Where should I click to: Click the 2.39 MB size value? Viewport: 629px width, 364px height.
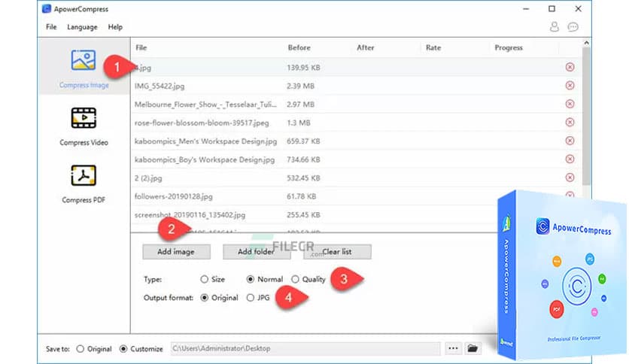(x=300, y=86)
